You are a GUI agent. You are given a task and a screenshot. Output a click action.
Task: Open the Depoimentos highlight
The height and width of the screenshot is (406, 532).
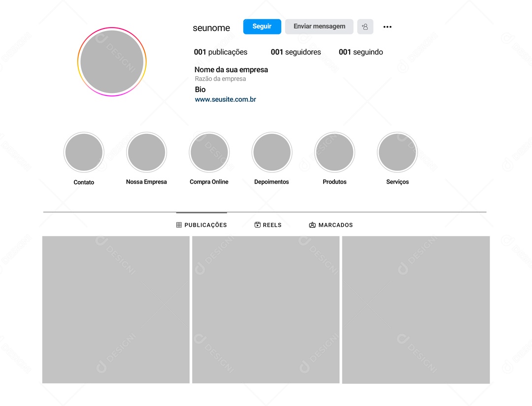(x=271, y=153)
